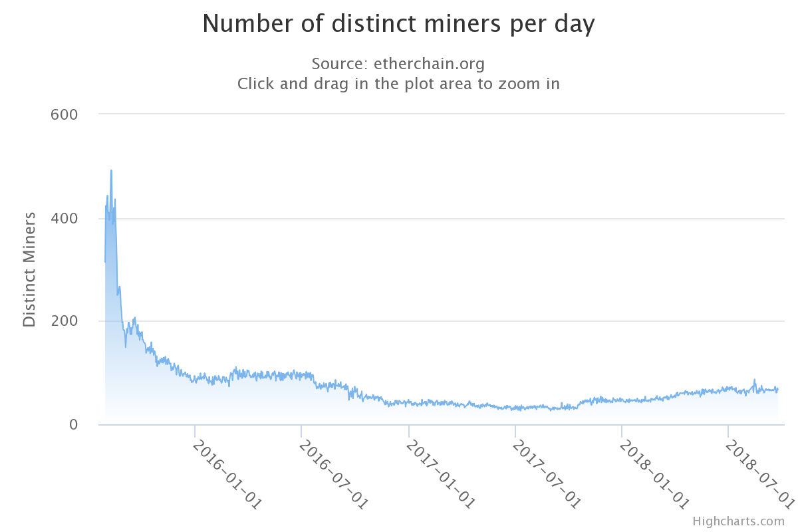Click the 2018-07-01 x-axis date label

759,474
